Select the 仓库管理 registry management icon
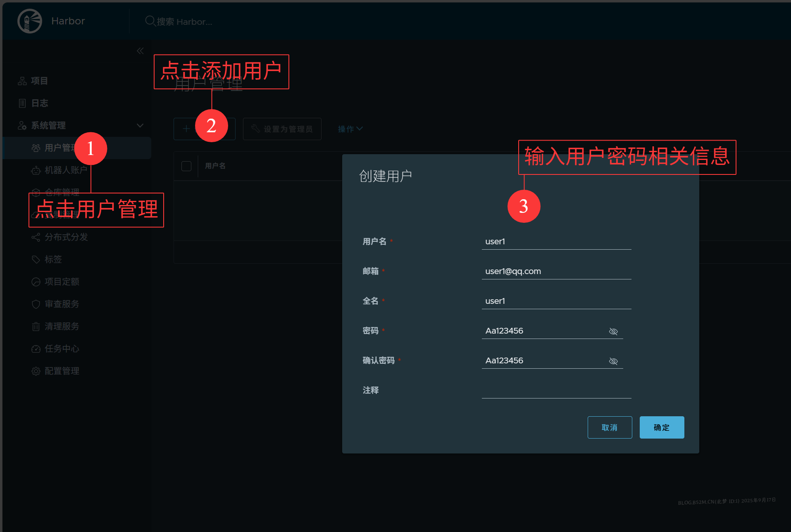Screen dimensions: 791x532 [36, 192]
